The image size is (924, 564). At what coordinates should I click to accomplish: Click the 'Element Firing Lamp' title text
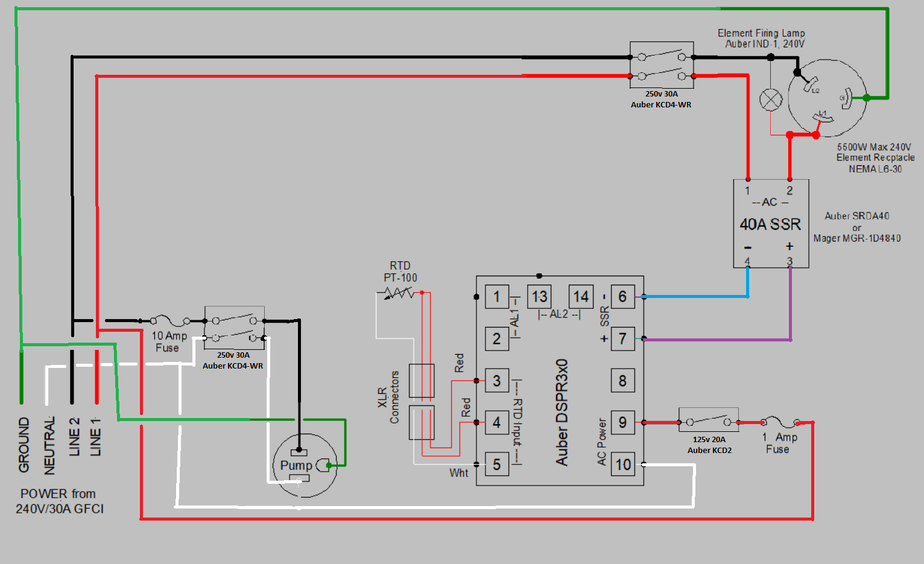pos(761,33)
